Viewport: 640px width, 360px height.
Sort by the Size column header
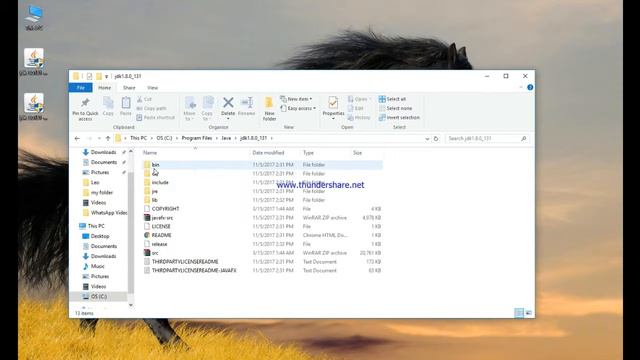(358, 153)
